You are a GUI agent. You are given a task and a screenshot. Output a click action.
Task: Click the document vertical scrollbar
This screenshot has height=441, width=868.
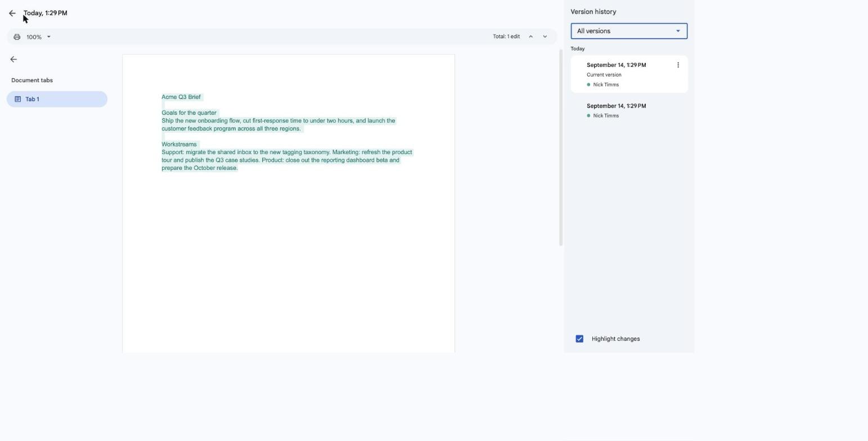point(560,147)
